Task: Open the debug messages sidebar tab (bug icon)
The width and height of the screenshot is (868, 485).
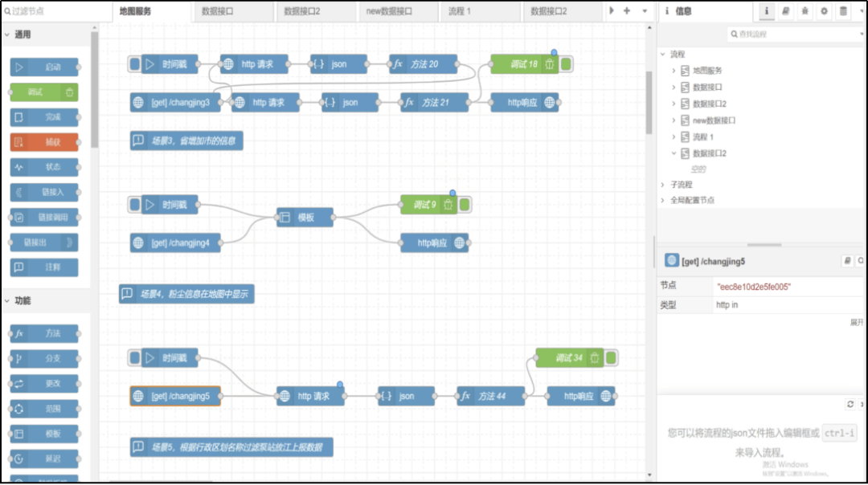Action: coord(805,11)
